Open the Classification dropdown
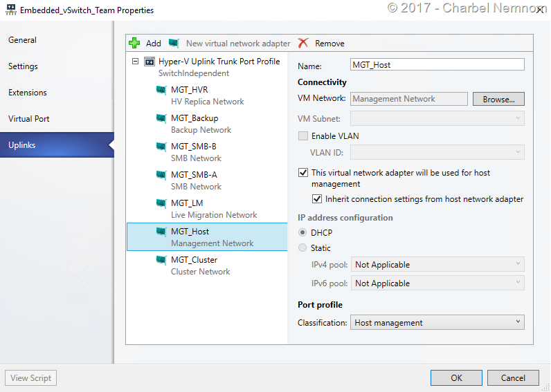The image size is (551, 392). pyautogui.click(x=437, y=322)
